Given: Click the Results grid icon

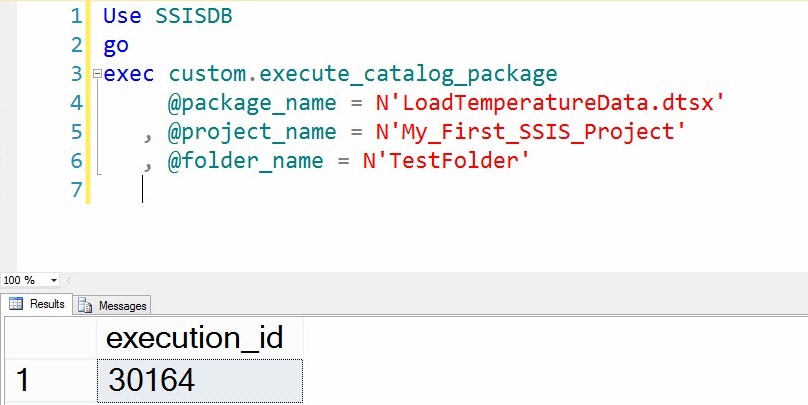Looking at the screenshot, I should tap(16, 304).
